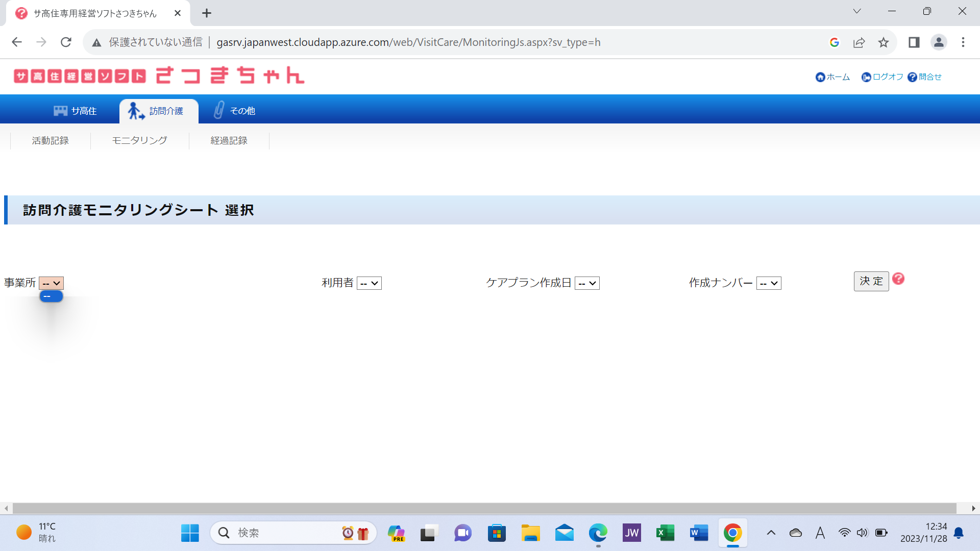This screenshot has height=551, width=980.
Task: Bookmark this page with star icon
Action: click(884, 42)
